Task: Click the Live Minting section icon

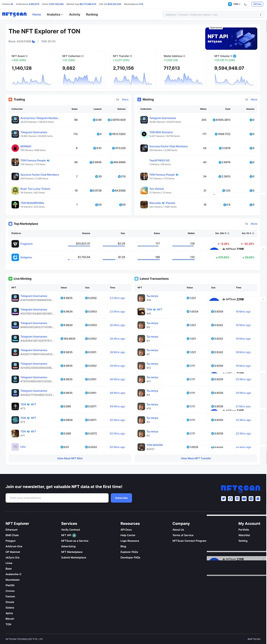Action: coord(10,279)
